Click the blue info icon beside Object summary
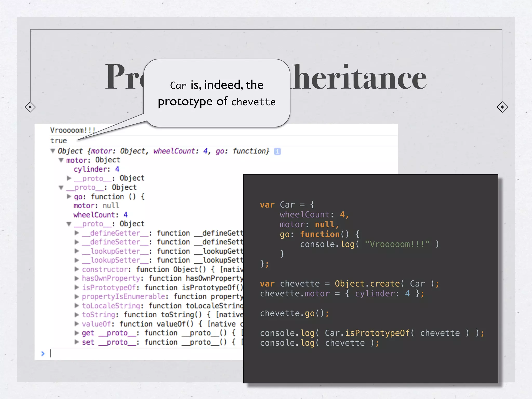The image size is (532, 399). 277,151
